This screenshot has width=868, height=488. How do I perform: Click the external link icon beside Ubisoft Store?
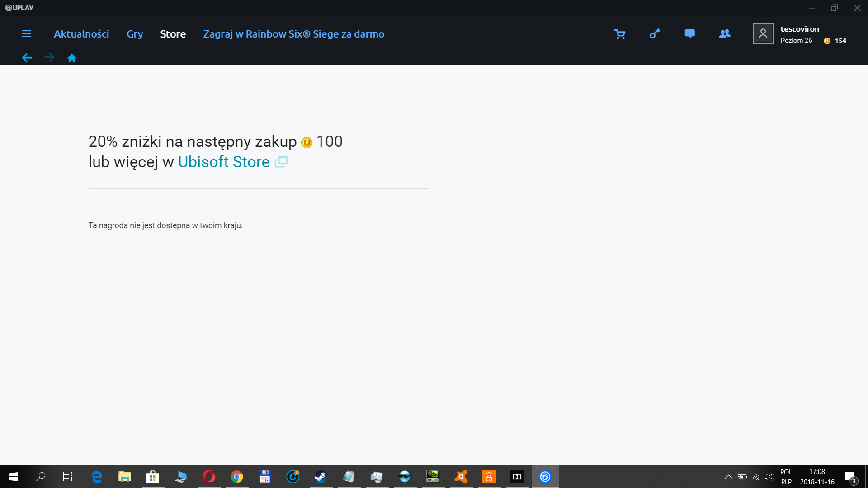[281, 161]
